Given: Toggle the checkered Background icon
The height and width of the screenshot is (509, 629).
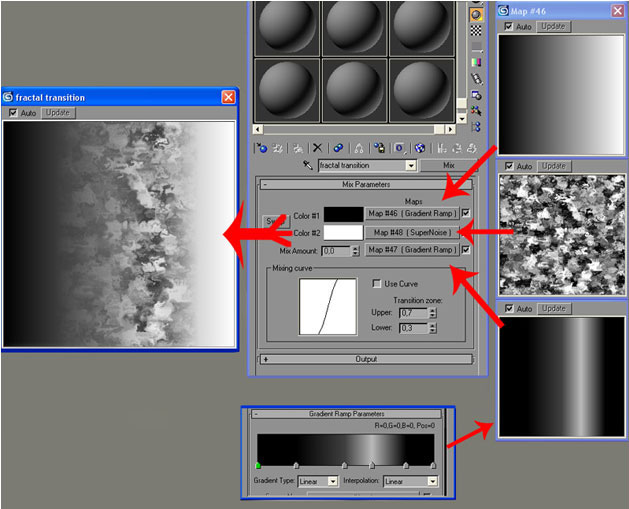Looking at the screenshot, I should coord(476,32).
